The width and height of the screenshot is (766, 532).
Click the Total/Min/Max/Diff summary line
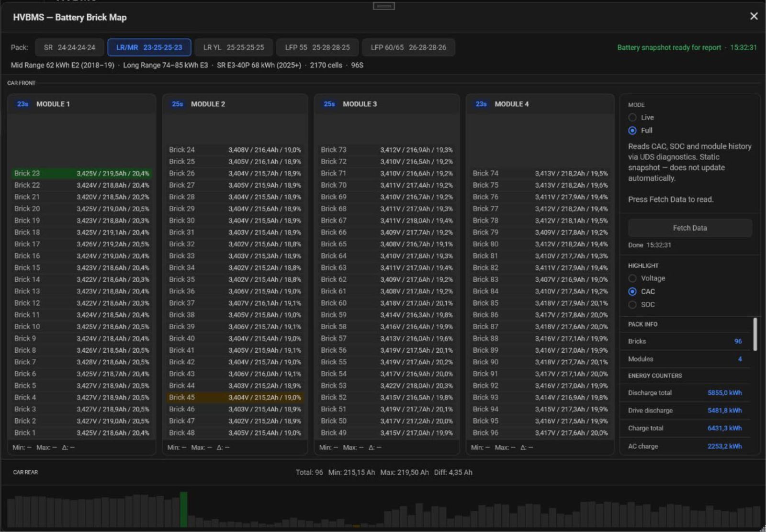[383, 472]
